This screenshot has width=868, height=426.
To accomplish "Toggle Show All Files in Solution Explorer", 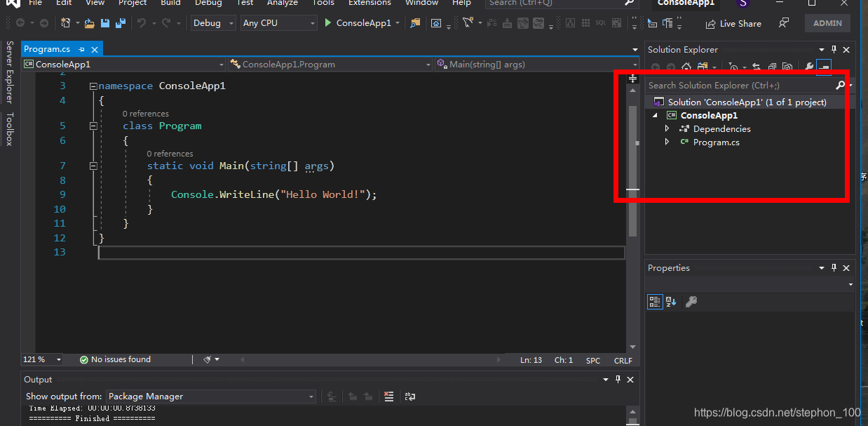I will point(788,67).
